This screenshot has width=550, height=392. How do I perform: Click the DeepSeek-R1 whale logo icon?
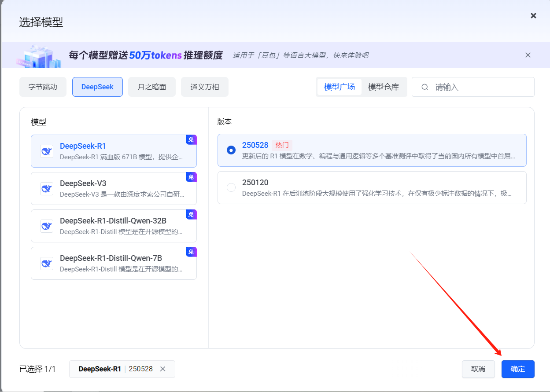46,151
